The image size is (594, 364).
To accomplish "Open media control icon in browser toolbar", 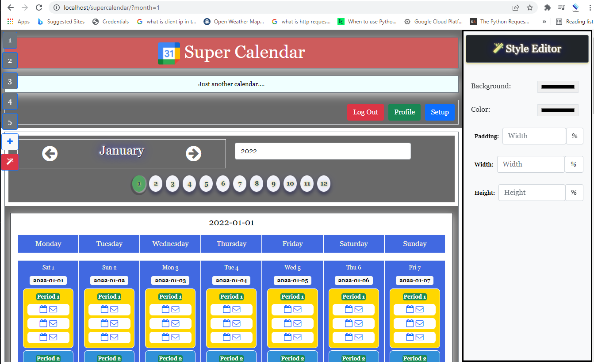I will (x=561, y=8).
